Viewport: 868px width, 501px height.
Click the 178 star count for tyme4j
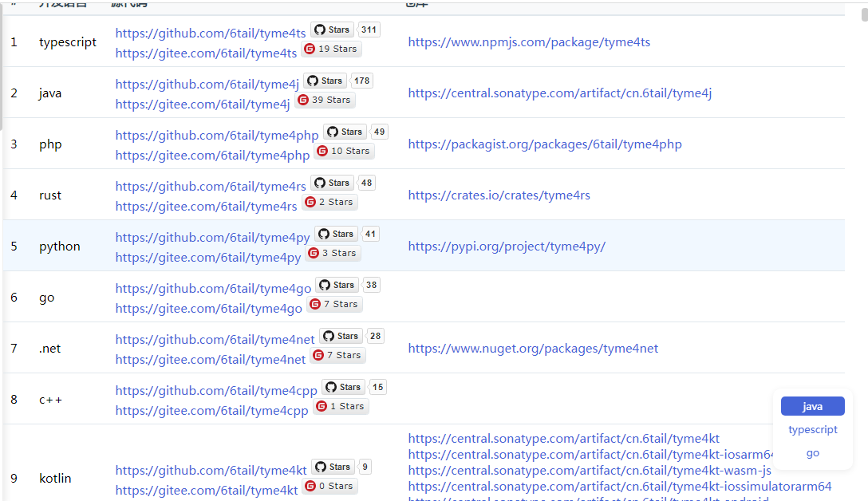click(x=361, y=81)
